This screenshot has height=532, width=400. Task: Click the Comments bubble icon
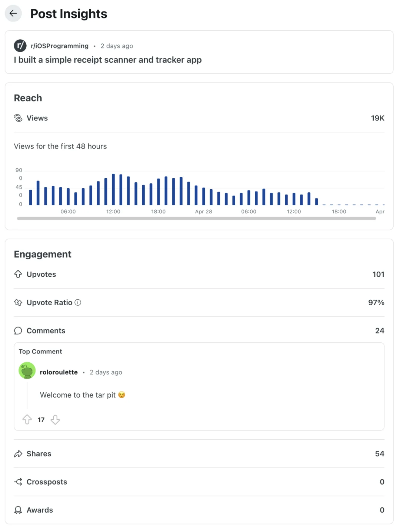18,330
